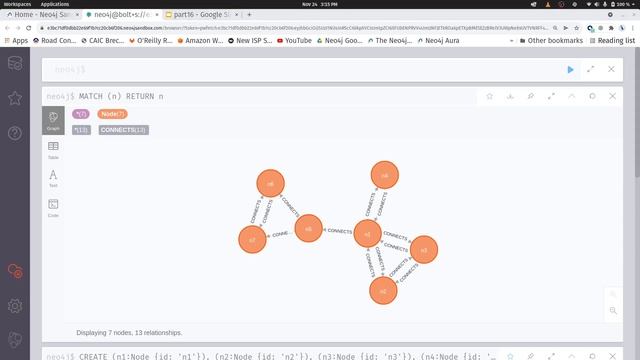Collapse the MATCH result frame
This screenshot has width=640, height=360.
pyautogui.click(x=571, y=96)
